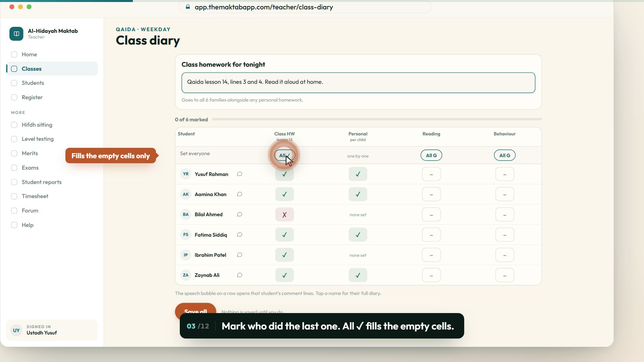Viewport: 644px width, 362px height.
Task: Click the class homework text field
Action: click(358, 82)
